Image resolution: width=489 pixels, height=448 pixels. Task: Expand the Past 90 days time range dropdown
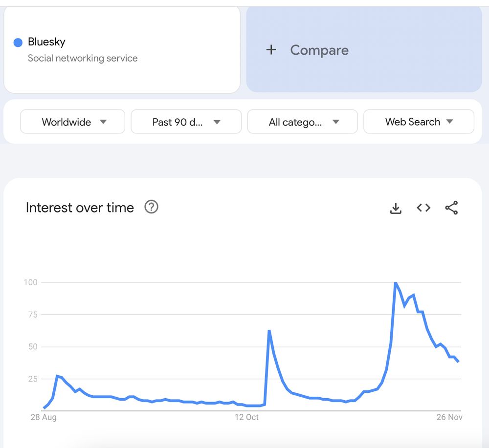pos(186,122)
